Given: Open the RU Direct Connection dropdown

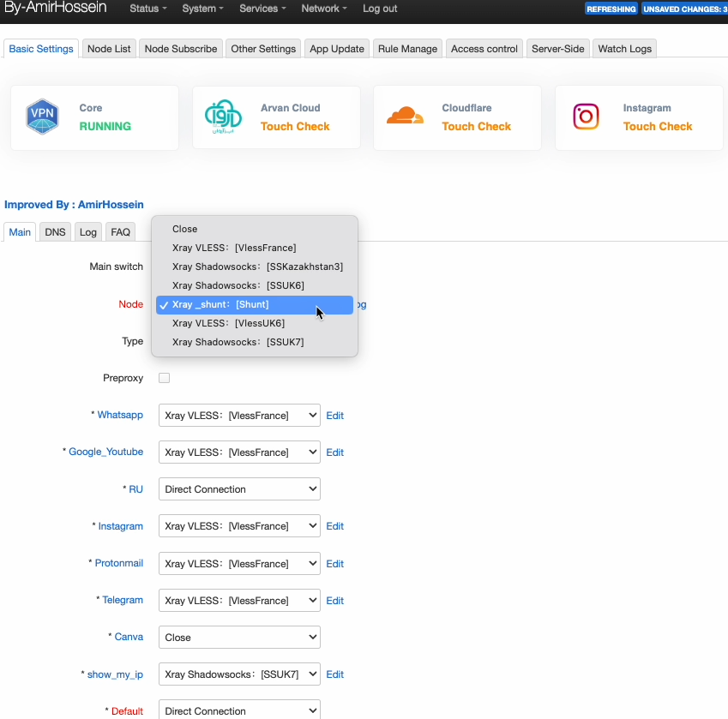Looking at the screenshot, I should 239,489.
